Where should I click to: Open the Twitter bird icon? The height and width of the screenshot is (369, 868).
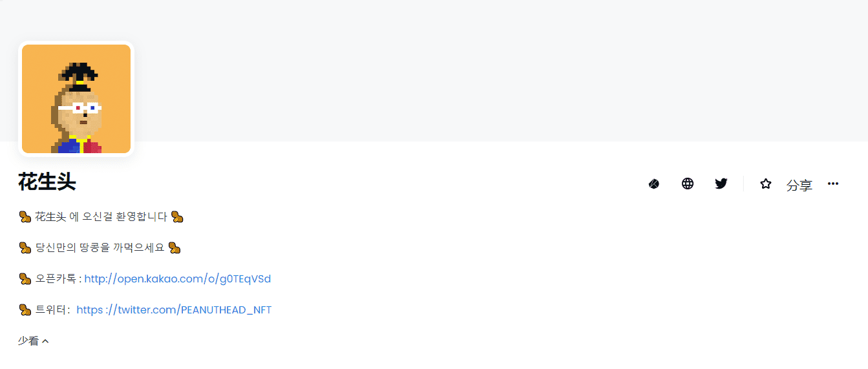click(721, 184)
